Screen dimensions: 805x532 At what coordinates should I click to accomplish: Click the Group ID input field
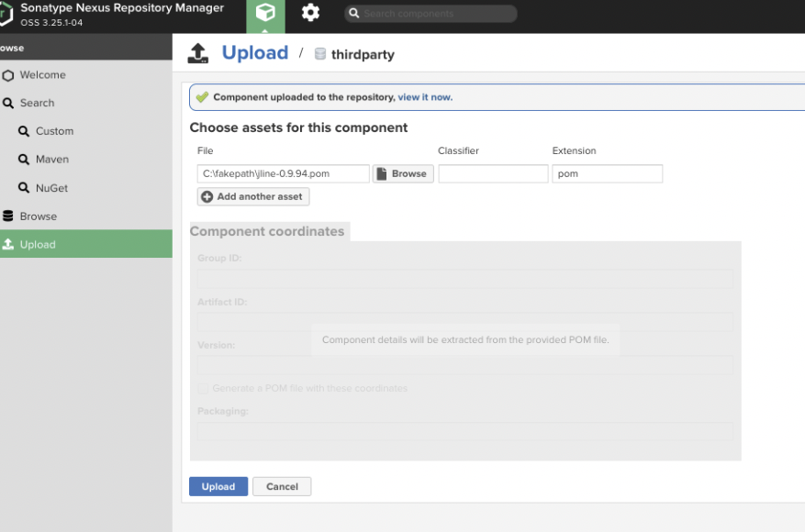(x=465, y=279)
